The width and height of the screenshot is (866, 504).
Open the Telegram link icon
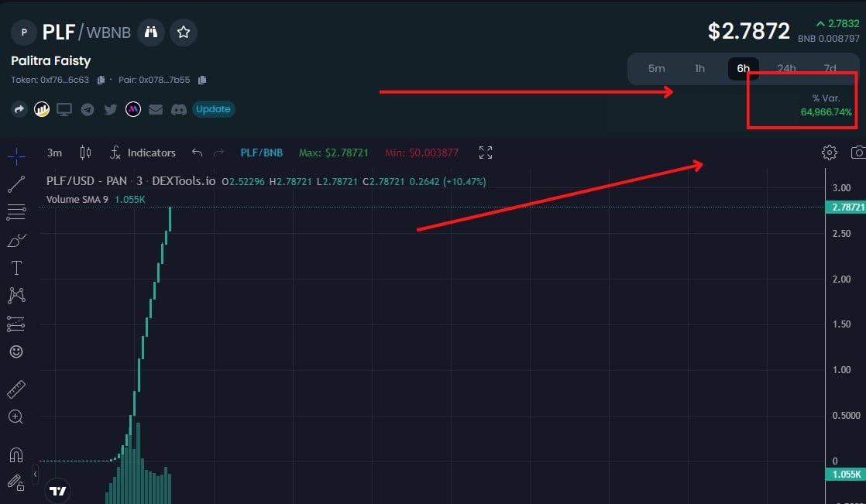click(x=88, y=109)
